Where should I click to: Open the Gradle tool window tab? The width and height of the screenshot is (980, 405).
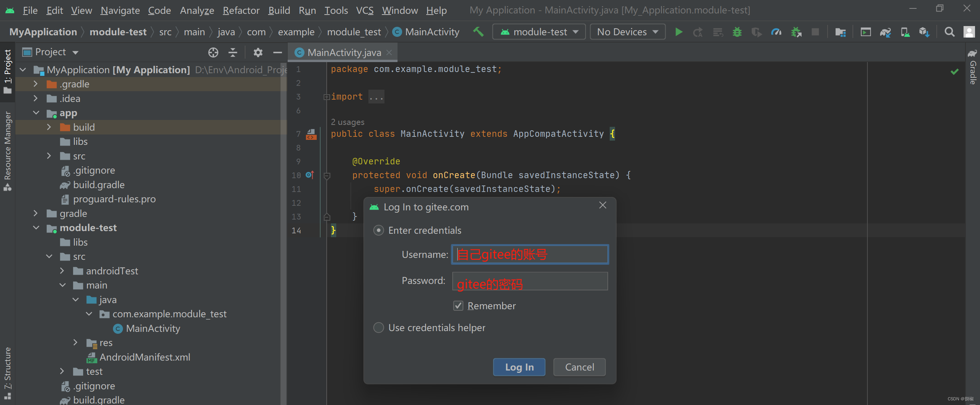tap(973, 68)
